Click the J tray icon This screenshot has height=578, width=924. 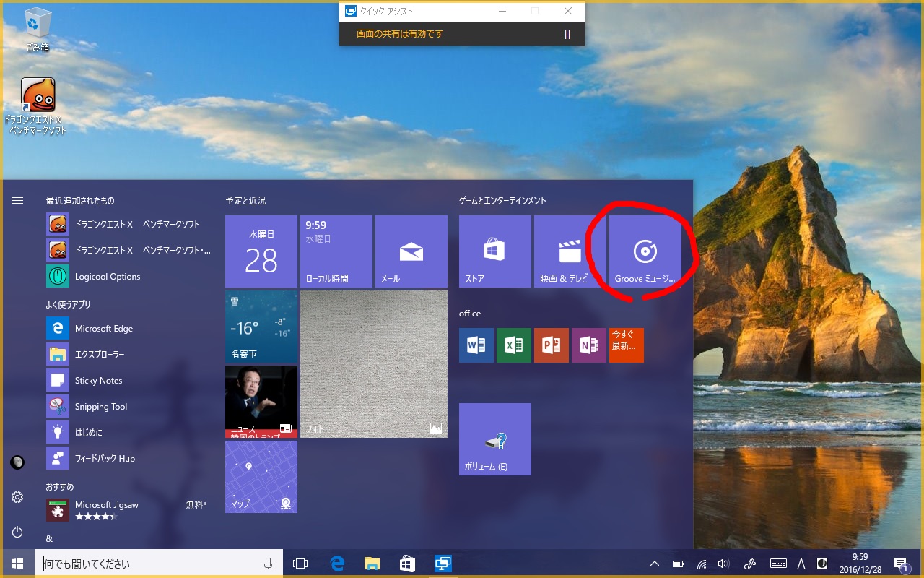(821, 564)
